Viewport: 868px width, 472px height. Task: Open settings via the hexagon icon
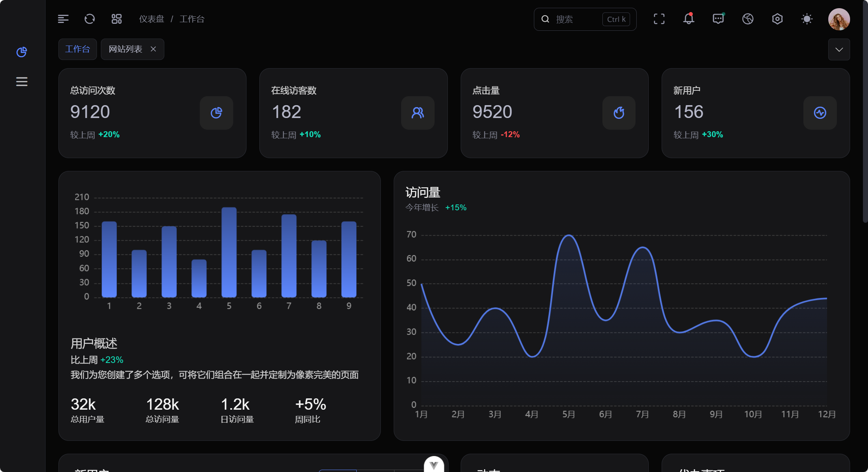(777, 19)
